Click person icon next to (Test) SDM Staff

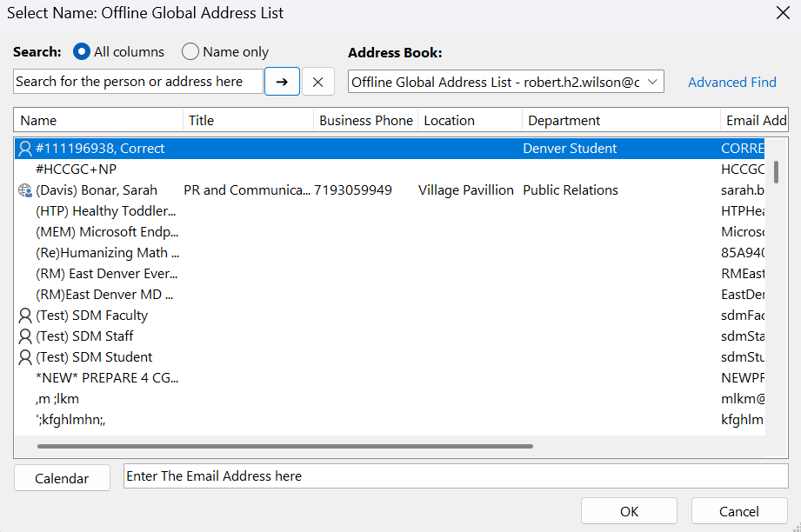pyautogui.click(x=24, y=336)
